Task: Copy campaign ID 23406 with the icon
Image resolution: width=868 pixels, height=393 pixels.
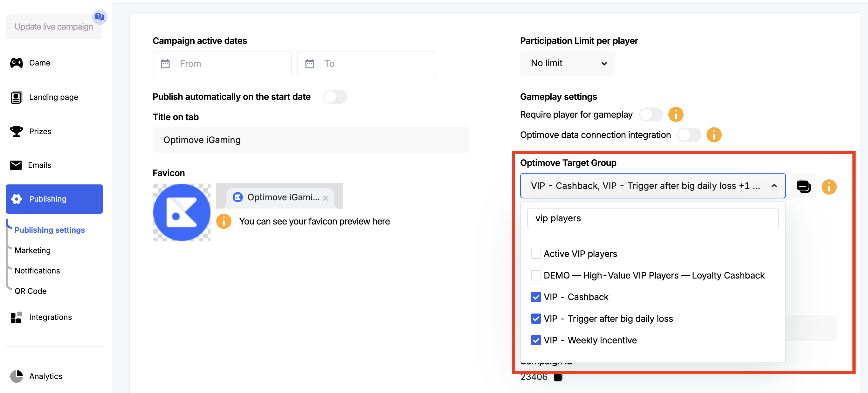Action: pos(558,377)
